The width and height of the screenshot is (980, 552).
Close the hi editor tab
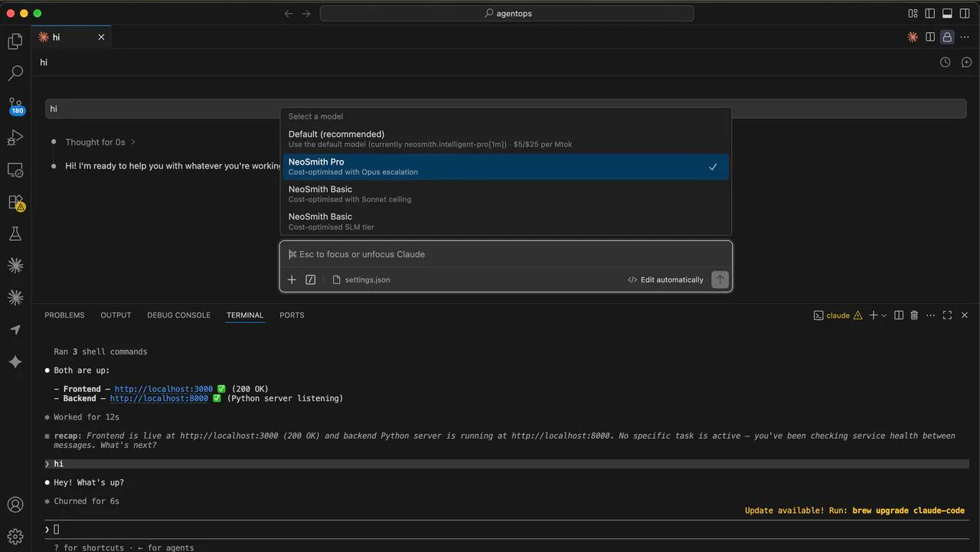click(101, 37)
